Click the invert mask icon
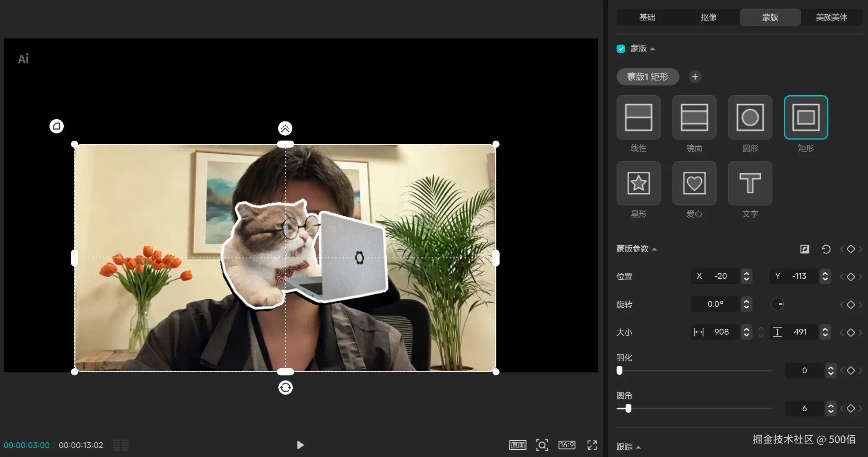This screenshot has width=868, height=457. tap(804, 249)
